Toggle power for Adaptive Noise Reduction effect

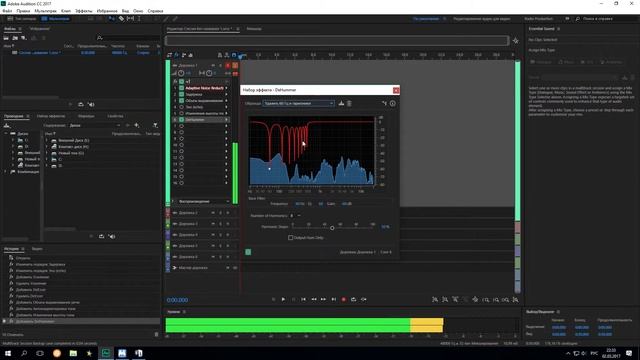(182, 88)
